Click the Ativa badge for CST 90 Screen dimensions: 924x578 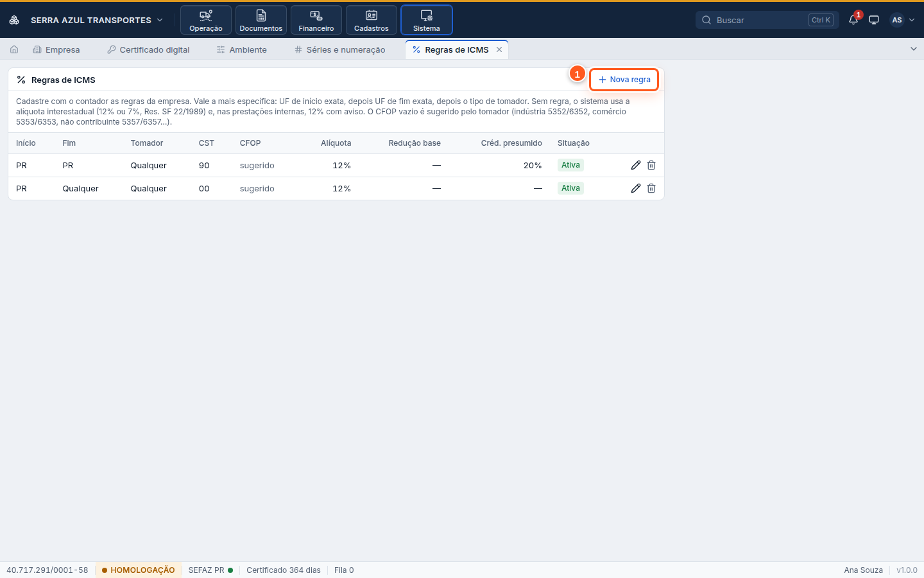click(x=570, y=165)
